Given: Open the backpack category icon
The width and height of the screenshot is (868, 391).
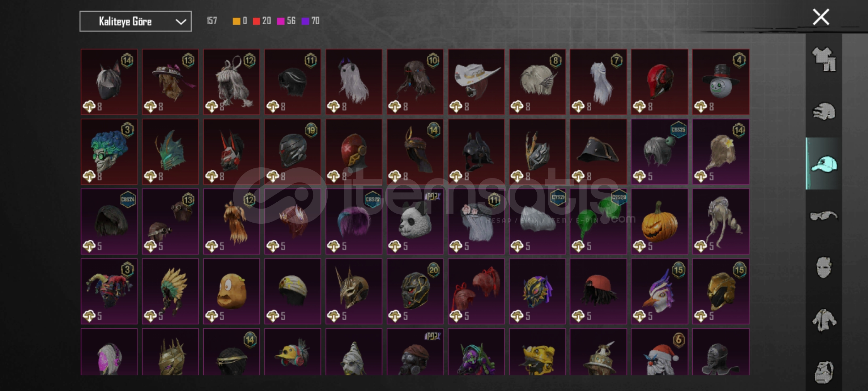Looking at the screenshot, I should point(824,372).
